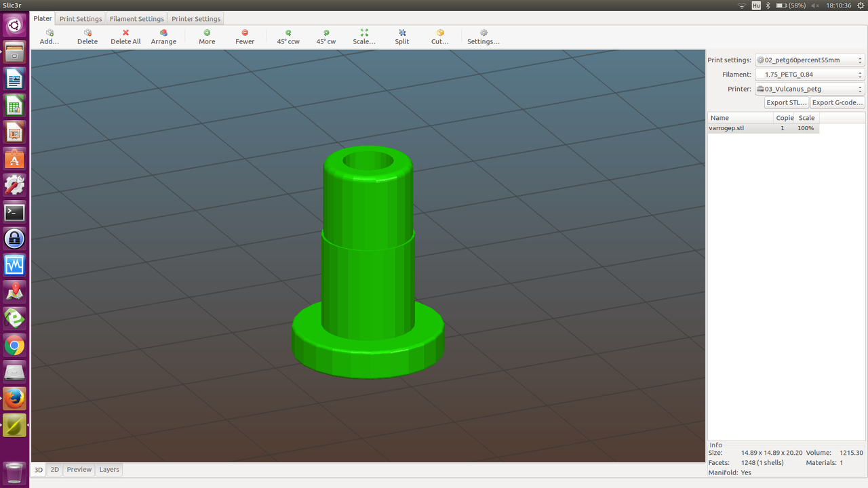Select the green 3D model on the plater
Screen dimensions: 868x488
pyautogui.click(x=368, y=261)
